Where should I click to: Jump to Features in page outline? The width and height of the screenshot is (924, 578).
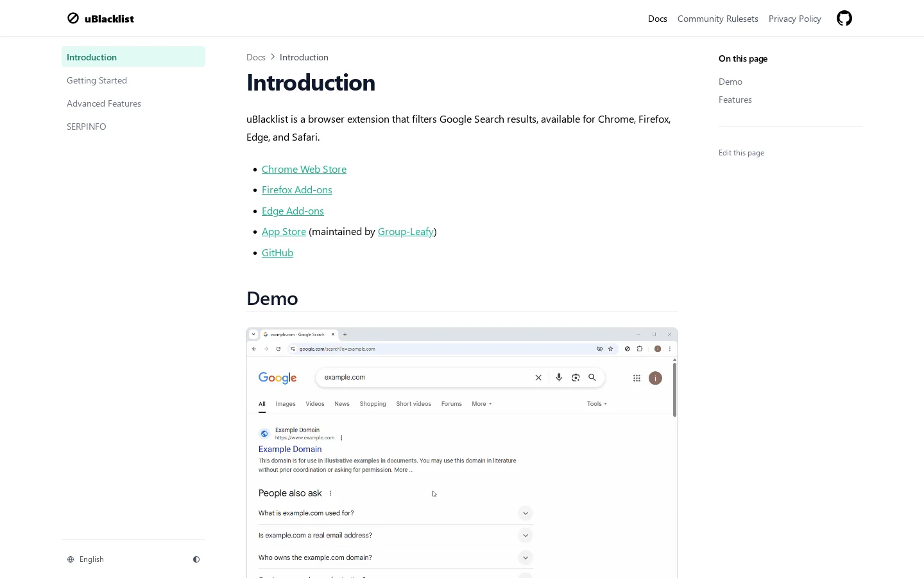click(x=735, y=100)
